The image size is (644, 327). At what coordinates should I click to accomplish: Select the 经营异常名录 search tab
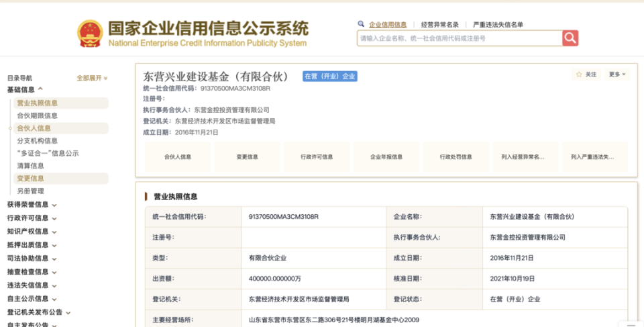coord(440,25)
